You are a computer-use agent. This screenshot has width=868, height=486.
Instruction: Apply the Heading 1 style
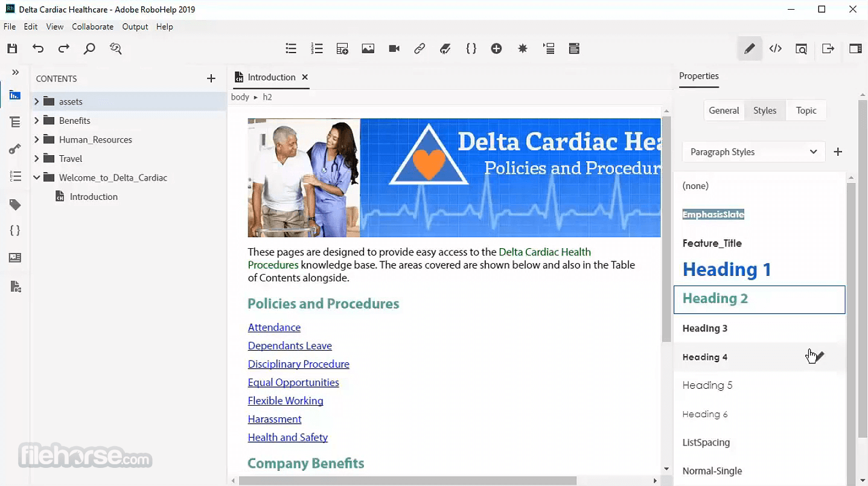point(759,269)
